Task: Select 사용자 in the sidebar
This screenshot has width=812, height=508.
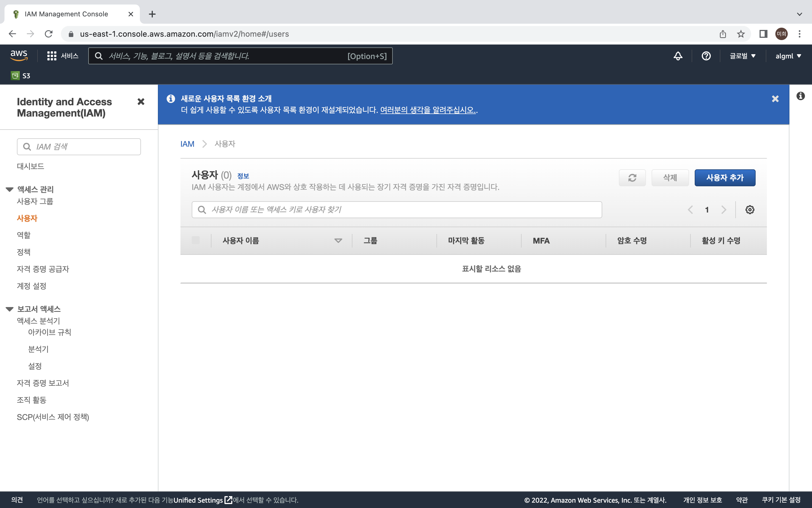Action: click(x=27, y=218)
